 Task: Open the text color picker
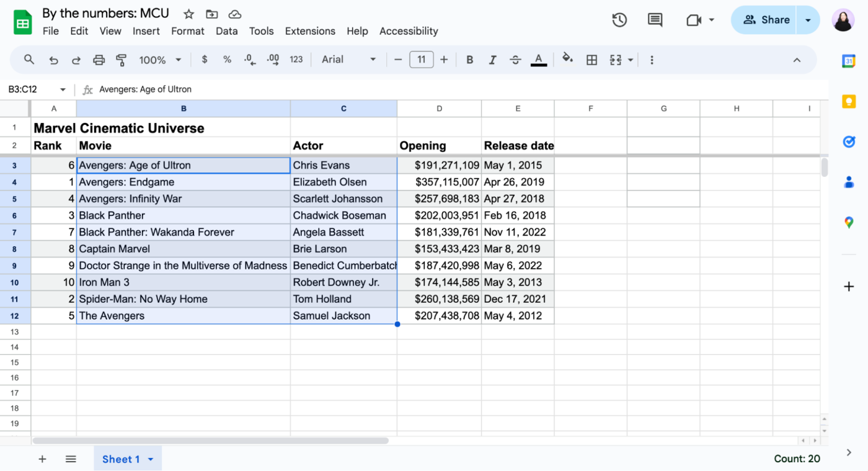[539, 60]
